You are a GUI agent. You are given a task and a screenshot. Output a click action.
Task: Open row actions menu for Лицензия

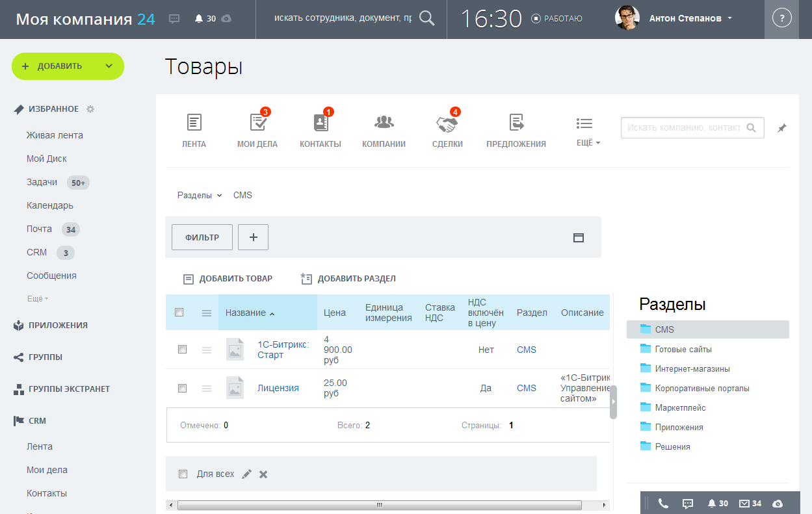[x=207, y=389]
